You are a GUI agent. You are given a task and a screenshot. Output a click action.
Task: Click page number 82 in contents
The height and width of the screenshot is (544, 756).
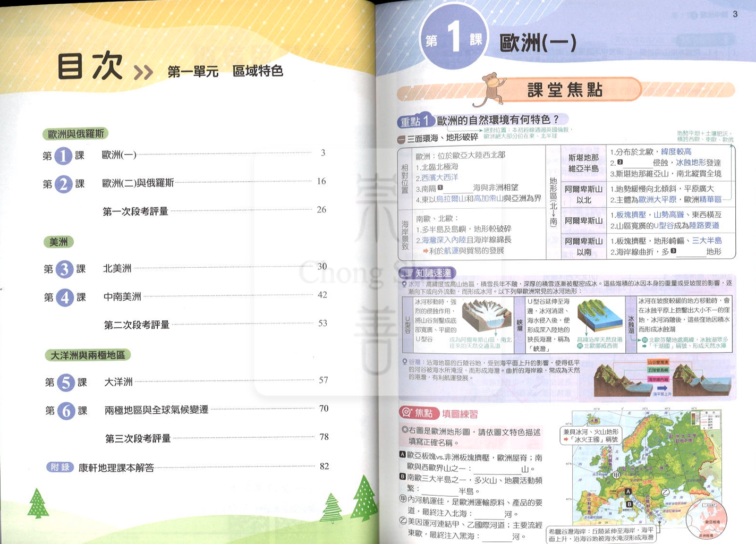[x=325, y=466]
